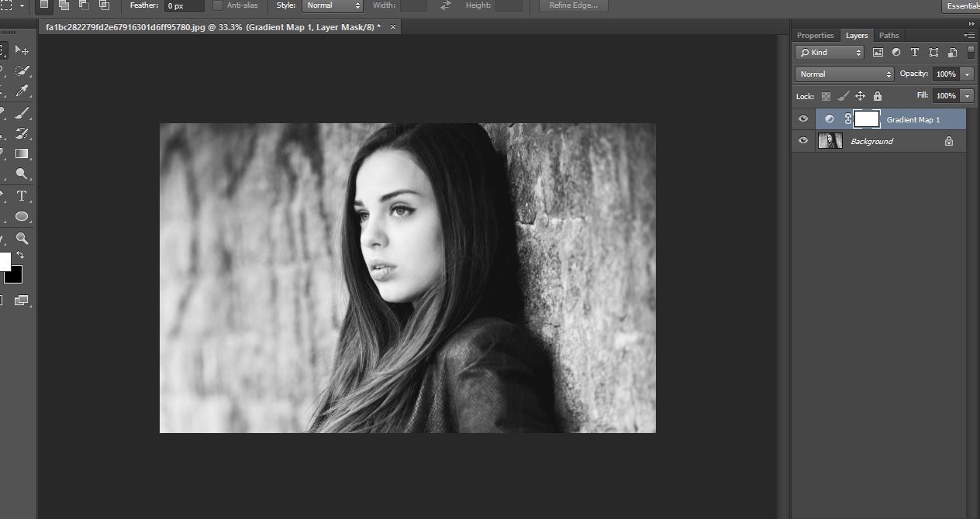Switch to the Paths tab
This screenshot has height=519, width=980.
click(x=889, y=36)
